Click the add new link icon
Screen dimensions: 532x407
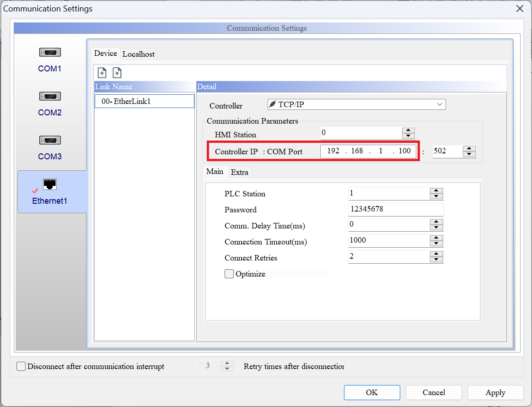point(102,73)
